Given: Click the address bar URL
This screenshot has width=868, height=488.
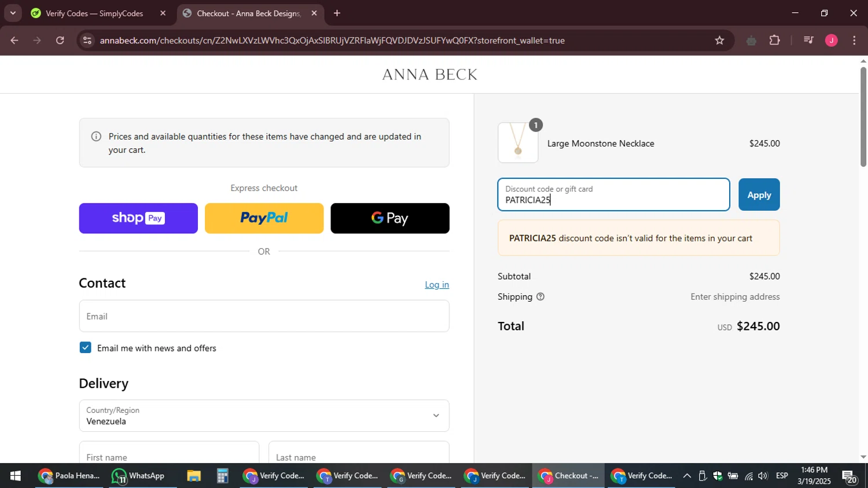Looking at the screenshot, I should (x=332, y=41).
